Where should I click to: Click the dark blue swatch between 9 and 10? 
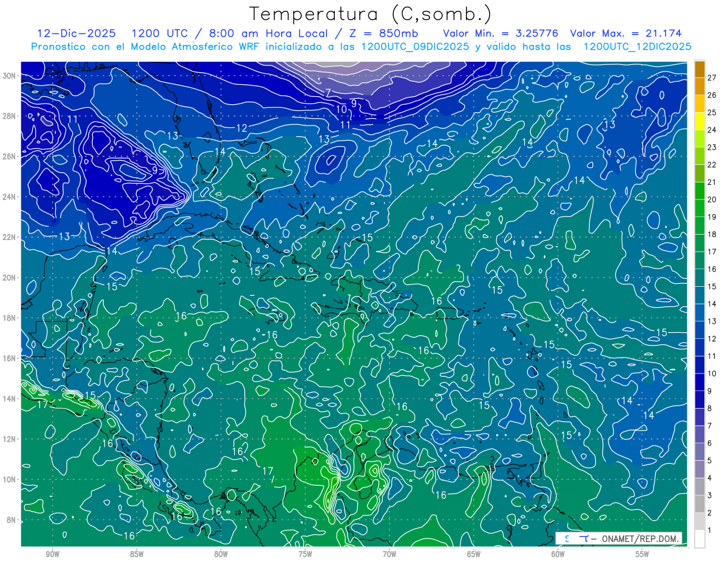point(699,383)
